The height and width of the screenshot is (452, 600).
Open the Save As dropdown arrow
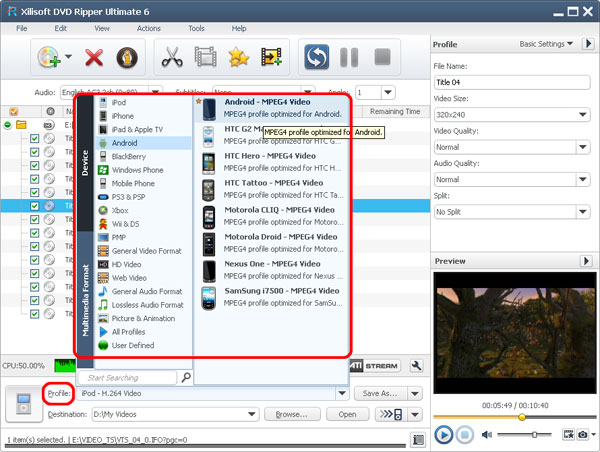[x=415, y=393]
